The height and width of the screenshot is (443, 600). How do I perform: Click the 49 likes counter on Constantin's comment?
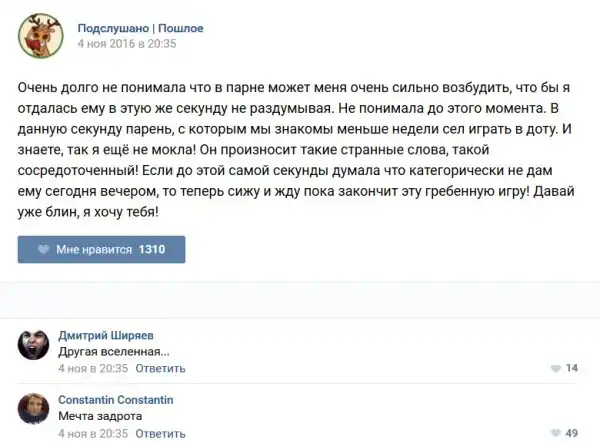pyautogui.click(x=573, y=433)
